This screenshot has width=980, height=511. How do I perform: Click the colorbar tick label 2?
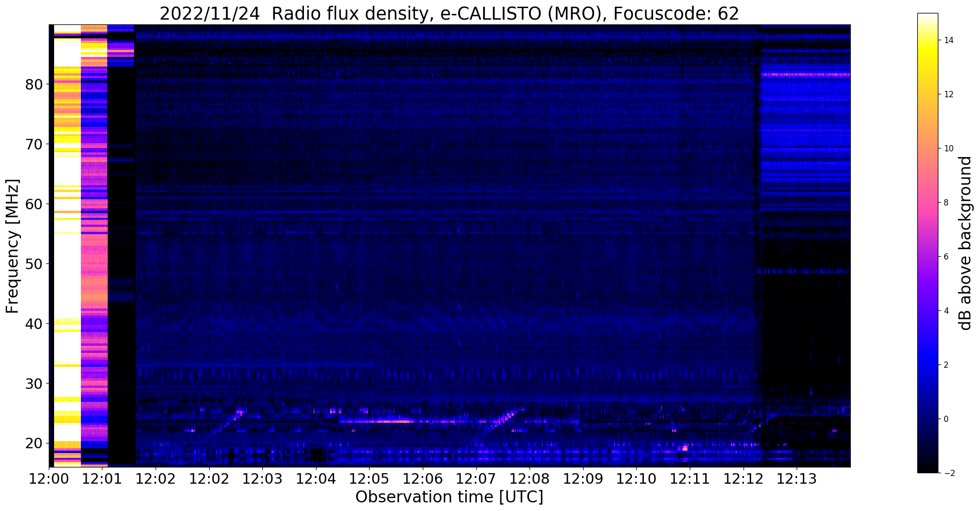(x=945, y=365)
